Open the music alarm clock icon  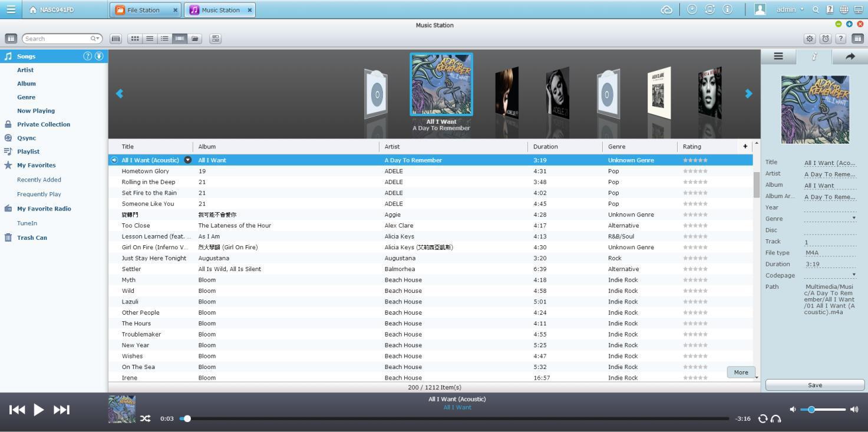(x=826, y=38)
